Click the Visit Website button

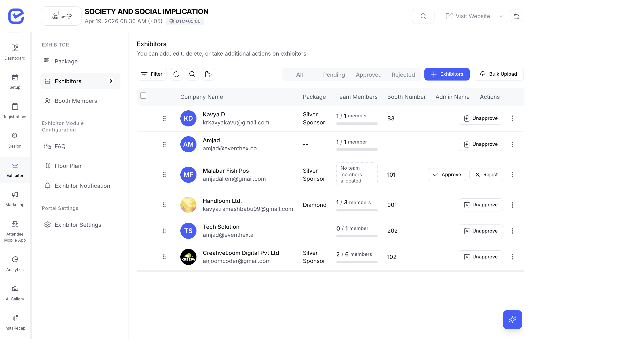[x=468, y=16]
